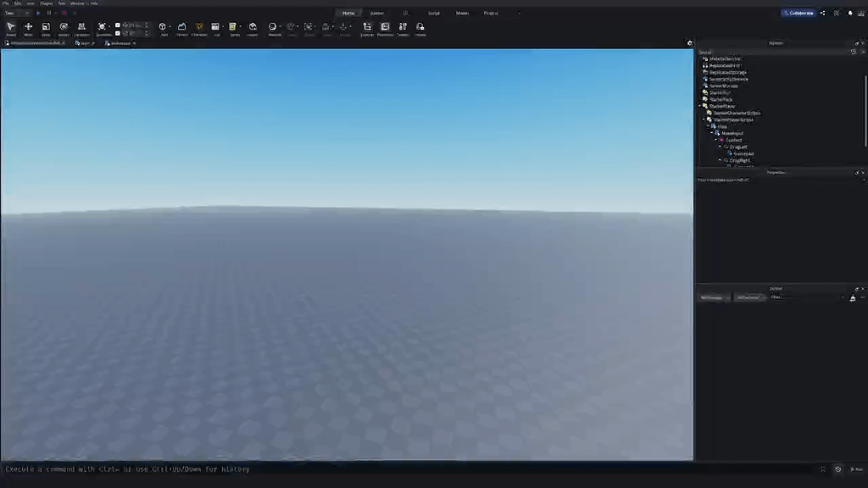
Task: Open command history clock icon
Action: click(838, 469)
